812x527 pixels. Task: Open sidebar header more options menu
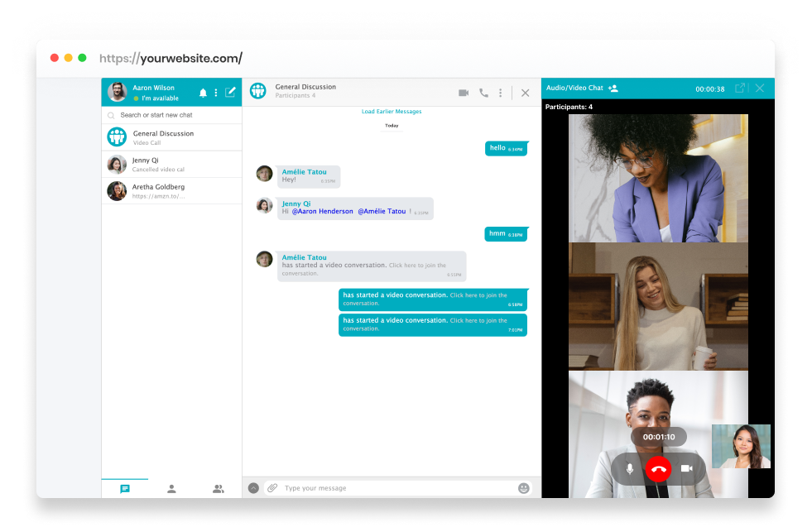point(216,93)
